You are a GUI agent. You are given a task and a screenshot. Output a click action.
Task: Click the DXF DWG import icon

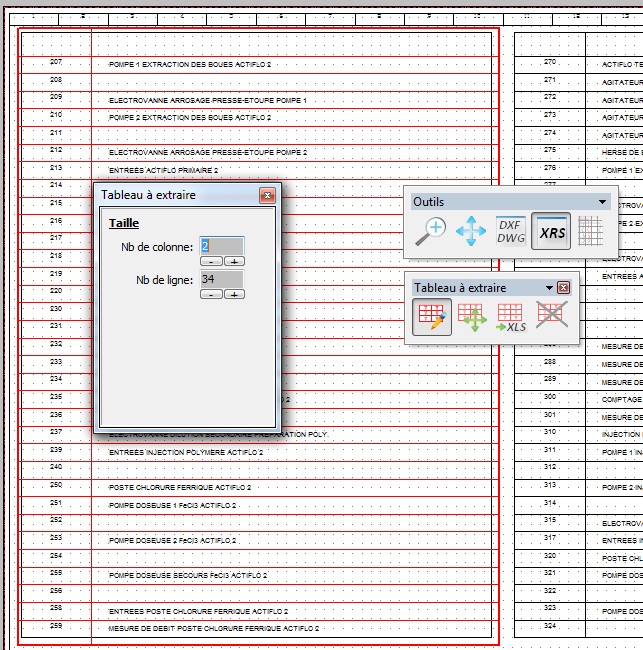511,231
